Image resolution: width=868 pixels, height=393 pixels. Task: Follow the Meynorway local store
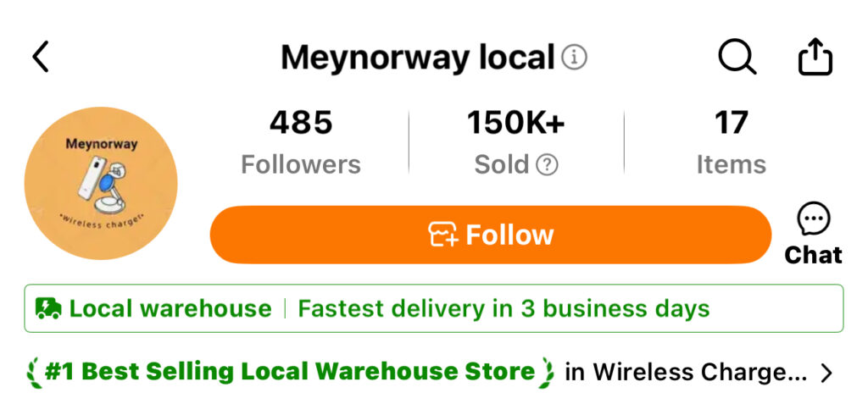(491, 234)
